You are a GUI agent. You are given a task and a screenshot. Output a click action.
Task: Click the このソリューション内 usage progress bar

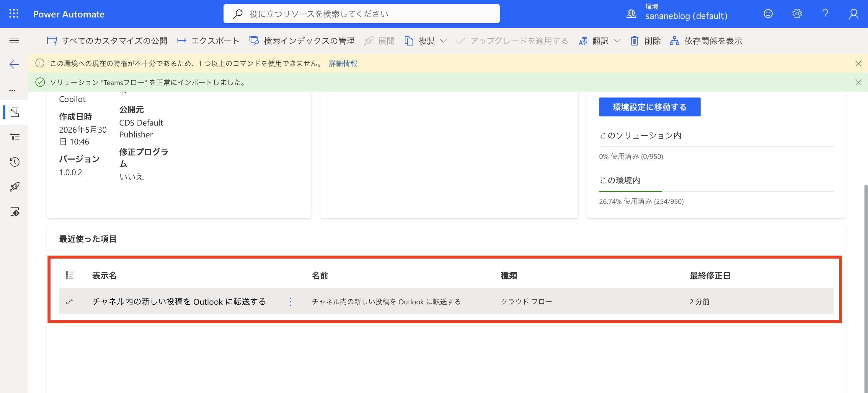point(716,146)
